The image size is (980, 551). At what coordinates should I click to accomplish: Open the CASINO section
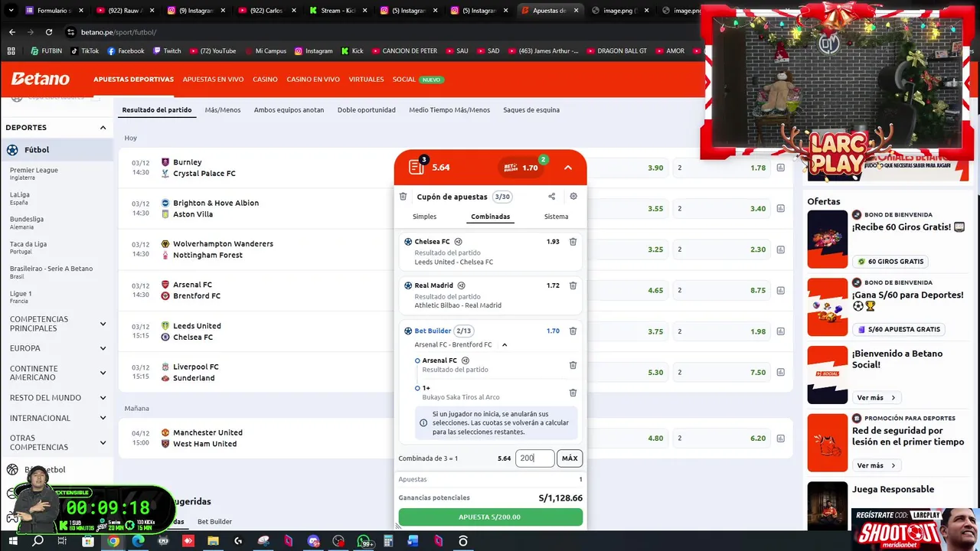point(265,80)
